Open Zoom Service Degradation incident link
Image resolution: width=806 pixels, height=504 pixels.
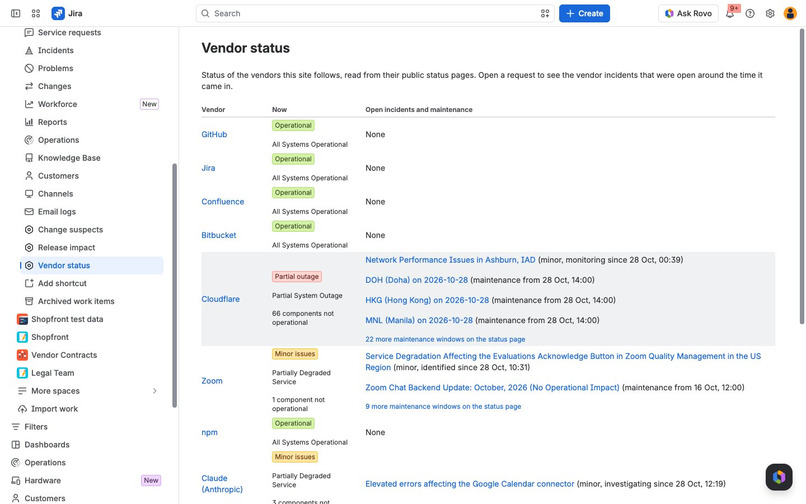(563, 362)
